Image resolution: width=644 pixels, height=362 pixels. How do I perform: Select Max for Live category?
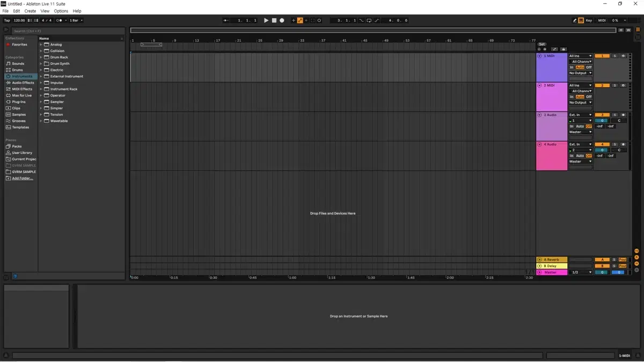(x=21, y=95)
